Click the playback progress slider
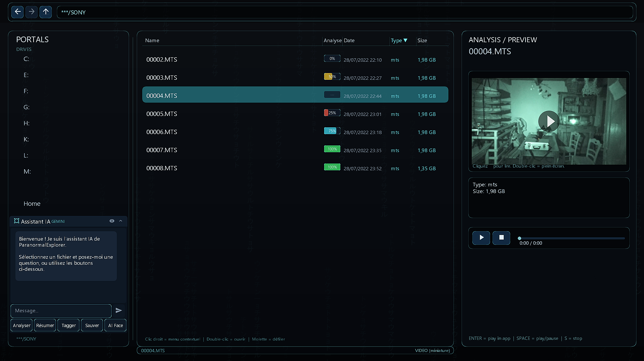Screen dimensions: 644x361 coord(572,238)
